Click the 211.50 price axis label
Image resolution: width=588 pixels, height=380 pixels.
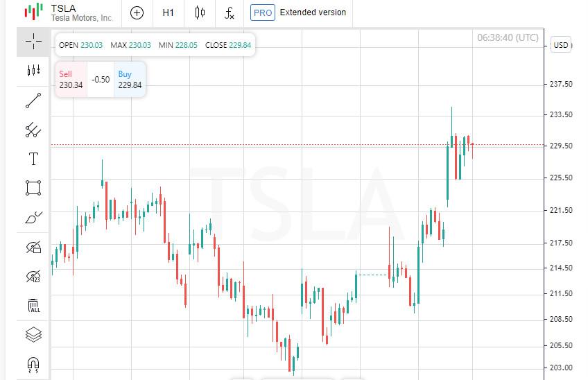[x=561, y=293]
